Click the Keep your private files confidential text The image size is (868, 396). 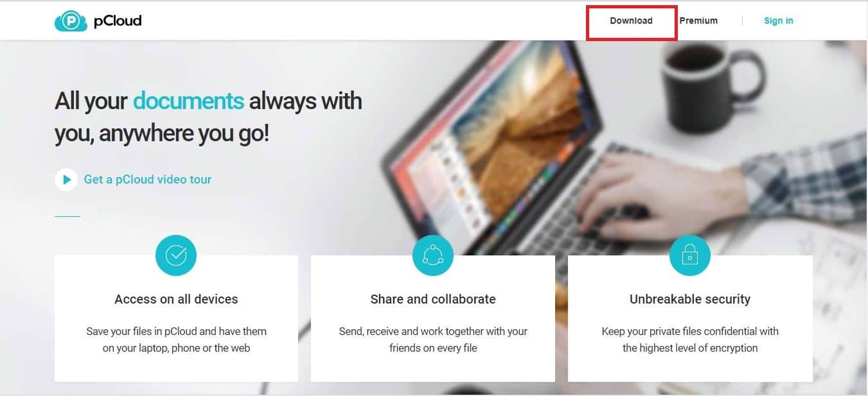[690, 340]
